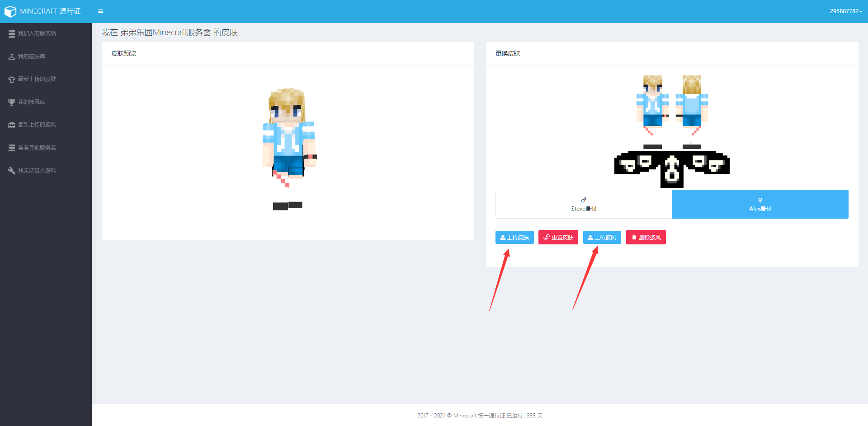Open 看看其他服务器 menu item
The height and width of the screenshot is (426, 868).
(46, 148)
